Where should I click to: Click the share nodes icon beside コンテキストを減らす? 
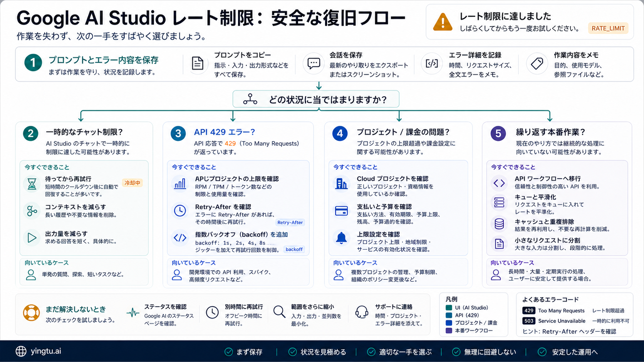coord(32,210)
